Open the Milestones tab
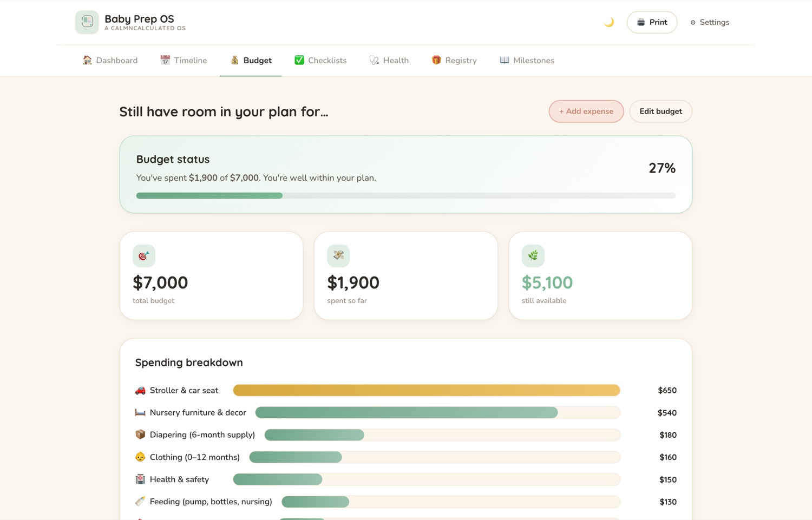Viewport: 812px width, 520px height. 527,61
